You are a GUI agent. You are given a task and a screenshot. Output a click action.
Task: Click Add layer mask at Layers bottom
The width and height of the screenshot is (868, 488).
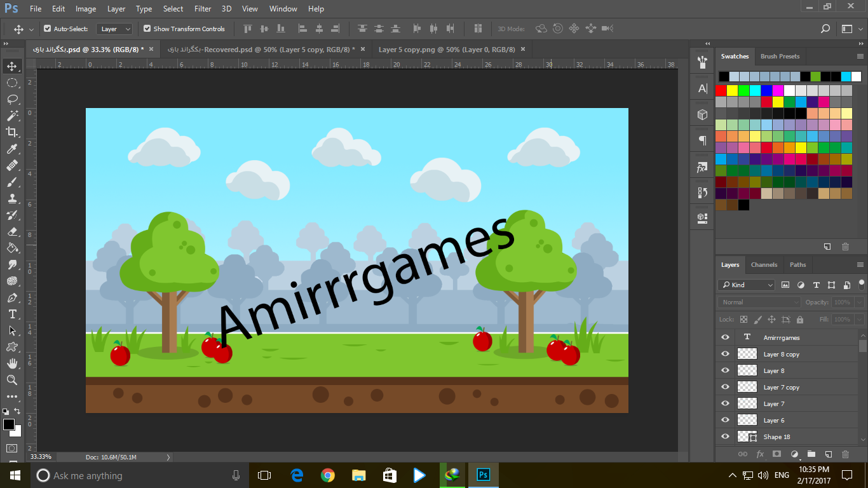pos(776,454)
